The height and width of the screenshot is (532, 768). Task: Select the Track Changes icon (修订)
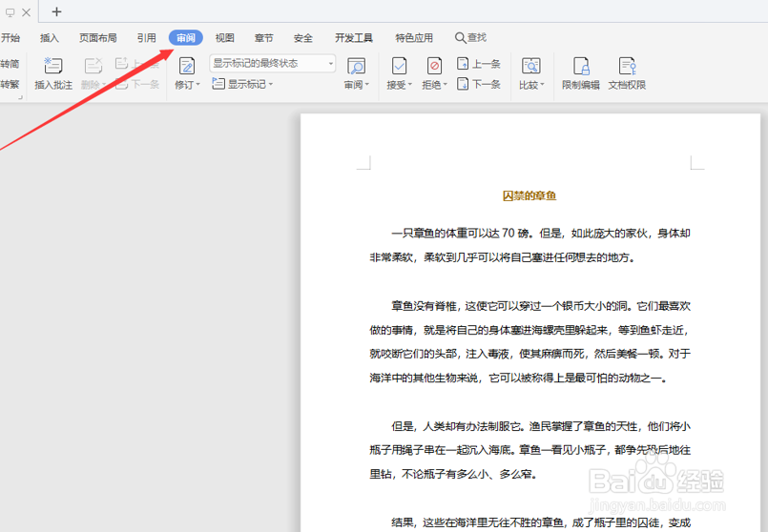click(187, 66)
